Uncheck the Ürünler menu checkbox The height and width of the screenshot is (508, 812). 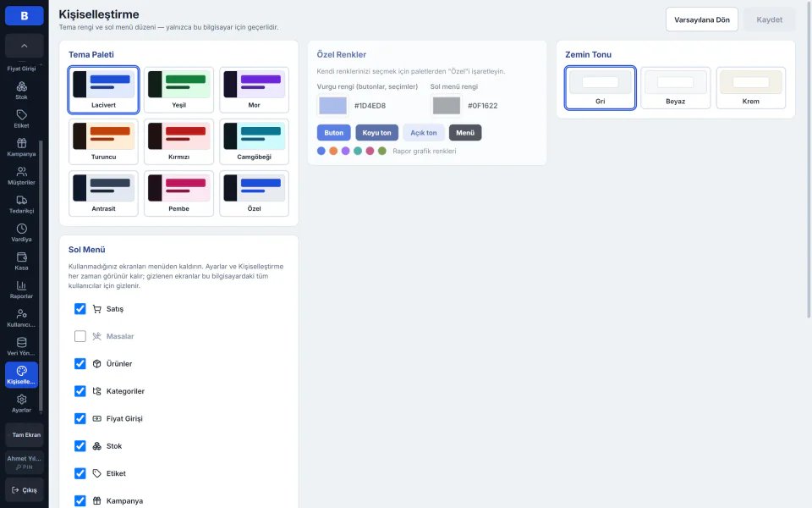click(x=80, y=364)
